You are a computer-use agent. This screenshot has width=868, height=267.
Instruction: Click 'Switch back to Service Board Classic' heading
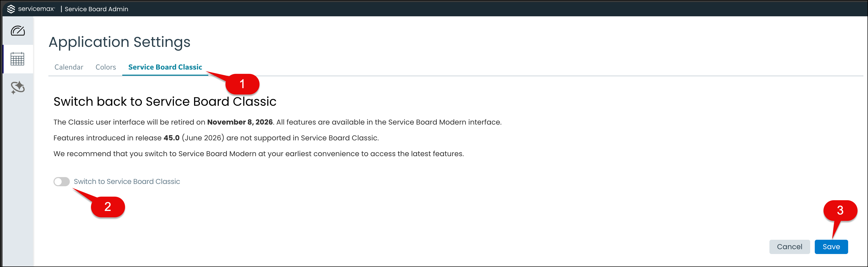pos(165,101)
